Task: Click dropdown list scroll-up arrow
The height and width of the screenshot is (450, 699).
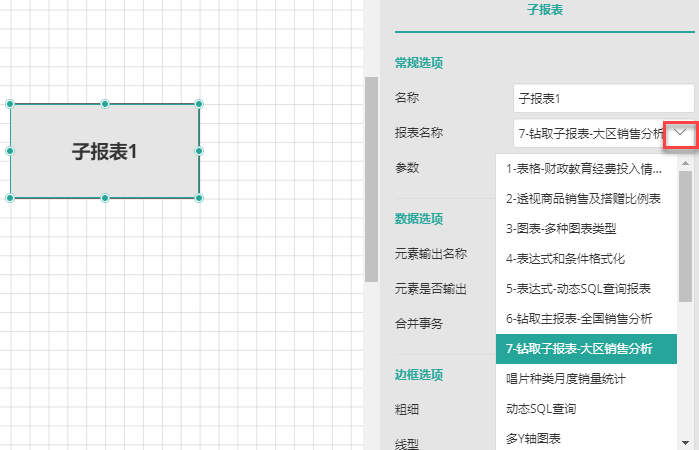Action: (x=687, y=162)
